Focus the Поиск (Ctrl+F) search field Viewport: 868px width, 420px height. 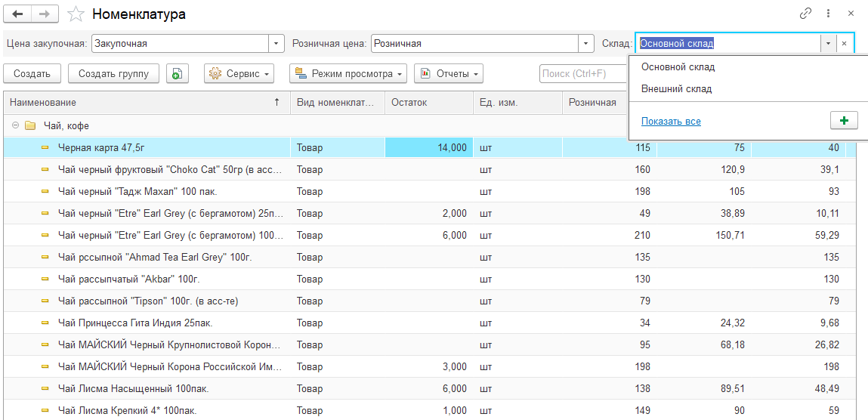583,73
